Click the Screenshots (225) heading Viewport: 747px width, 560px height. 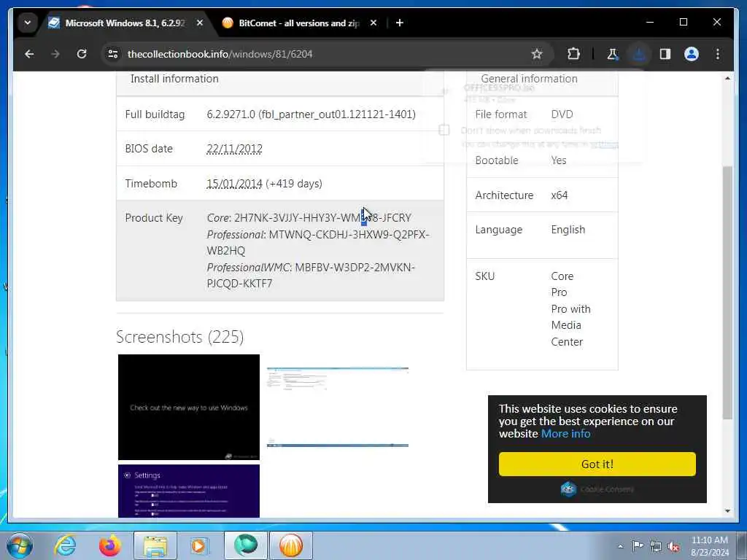point(180,337)
